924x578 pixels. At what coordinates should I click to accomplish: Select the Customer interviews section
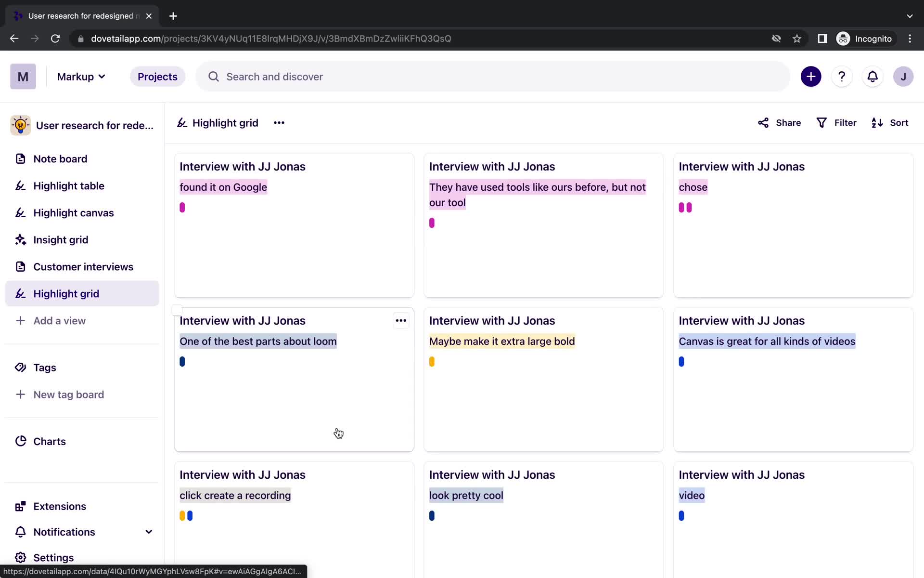[83, 266]
